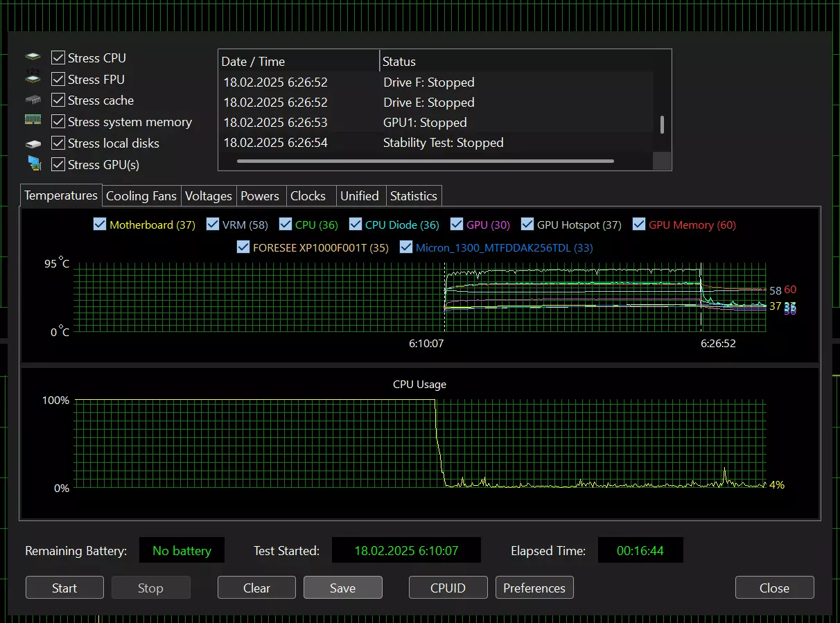Click the CPU Usage graph title
The width and height of the screenshot is (840, 623).
click(x=420, y=384)
